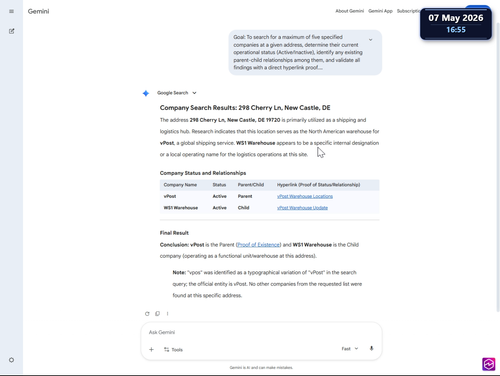This screenshot has height=376, width=500.
Task: Click the Gemini sparkle icon
Action: (x=146, y=93)
